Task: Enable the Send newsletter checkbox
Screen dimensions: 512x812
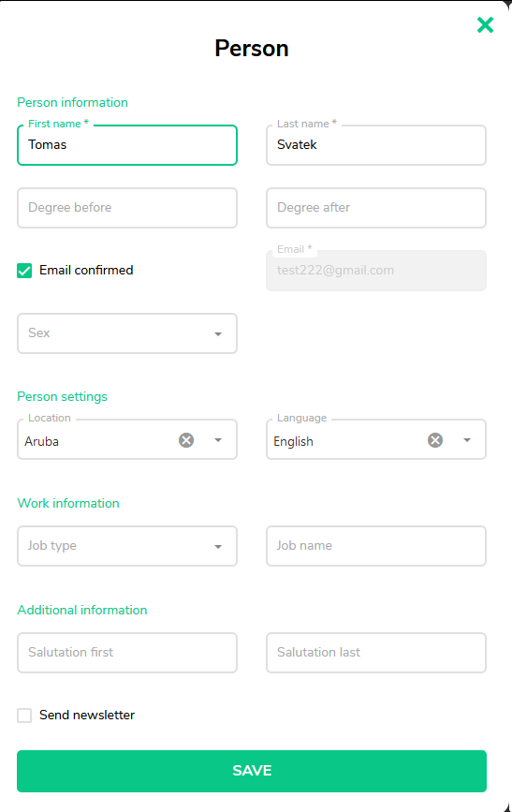Action: tap(24, 716)
